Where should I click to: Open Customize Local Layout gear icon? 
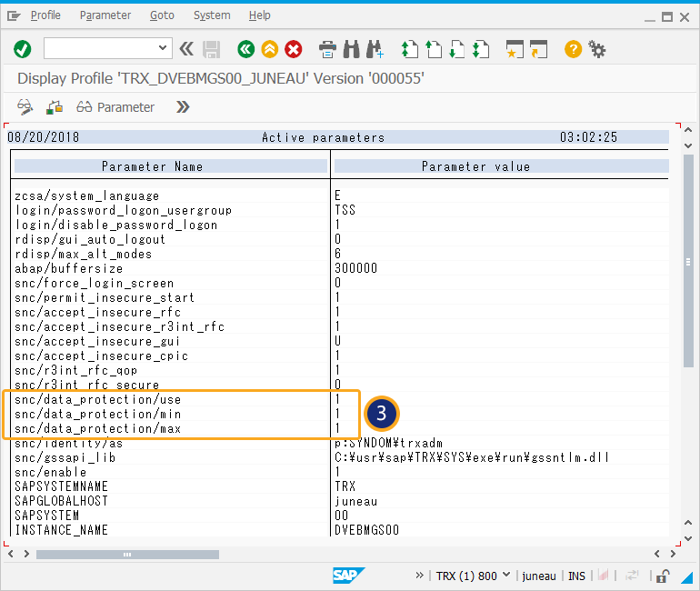pos(597,49)
